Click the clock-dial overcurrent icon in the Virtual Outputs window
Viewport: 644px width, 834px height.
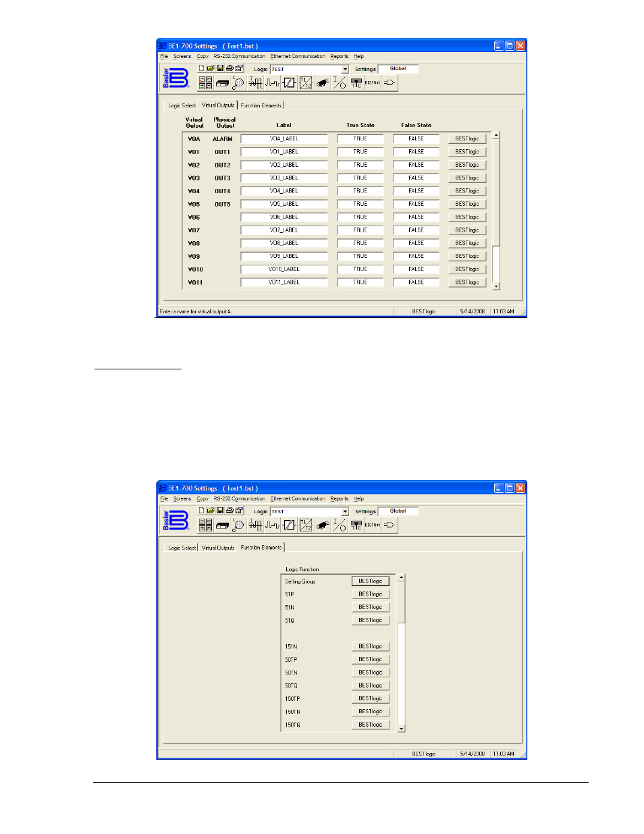(x=238, y=82)
